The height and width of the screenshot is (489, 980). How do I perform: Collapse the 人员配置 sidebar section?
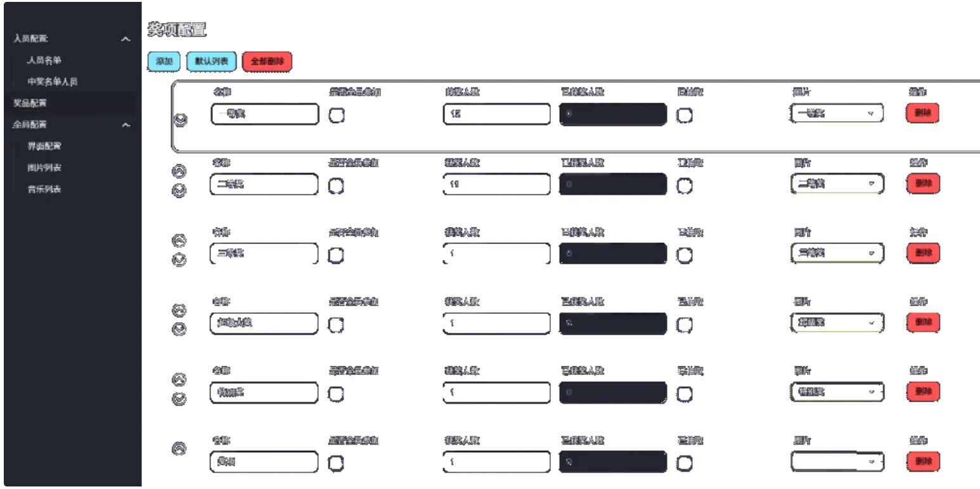pos(126,39)
